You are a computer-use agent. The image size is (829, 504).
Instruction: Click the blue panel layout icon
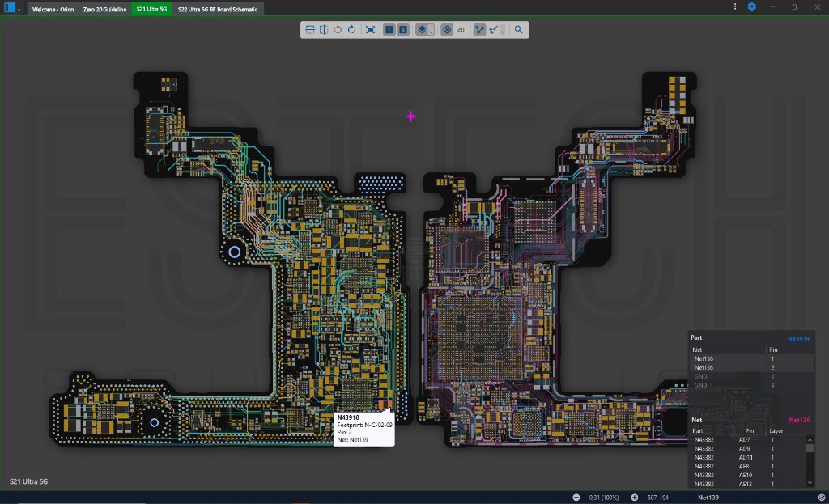pos(10,8)
